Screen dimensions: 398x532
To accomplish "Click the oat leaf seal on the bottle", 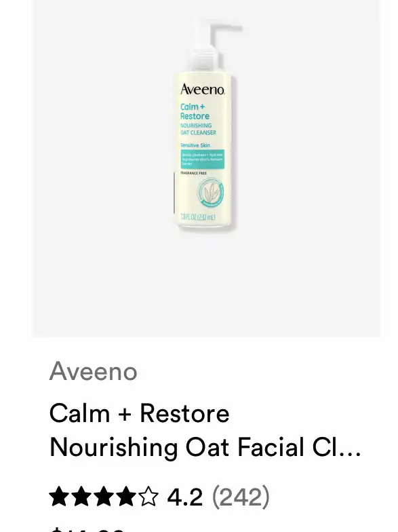I will (x=210, y=193).
